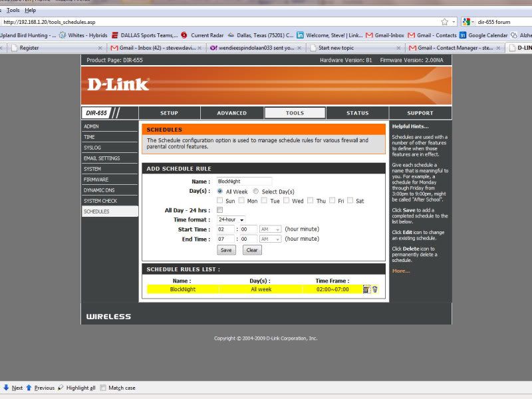Open the DALLAS Sports Teams bookmark
This screenshot has width=532, height=399.
145,35
